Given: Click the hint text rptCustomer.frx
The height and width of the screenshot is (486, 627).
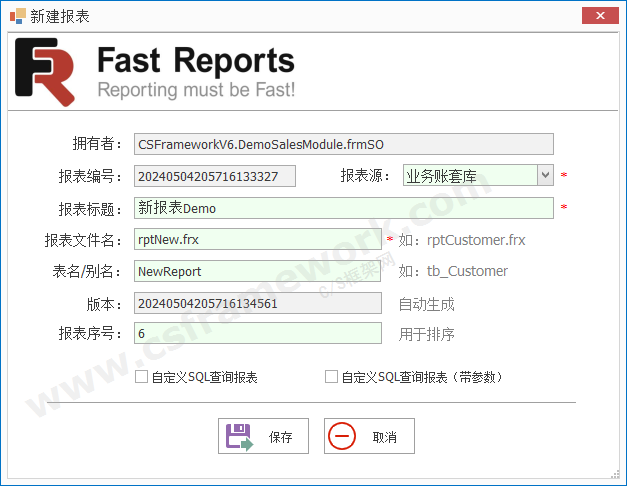Looking at the screenshot, I should [476, 240].
